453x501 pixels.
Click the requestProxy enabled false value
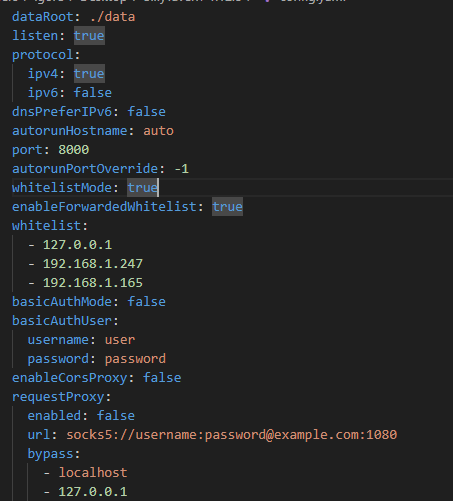pos(116,416)
